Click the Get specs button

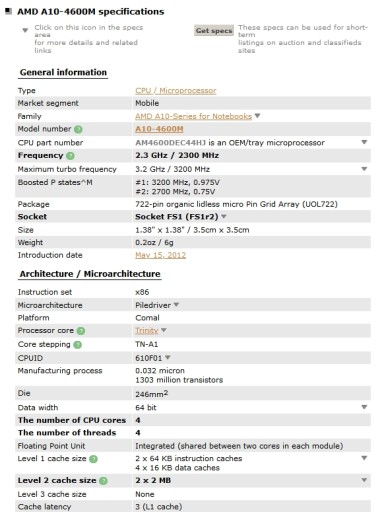[214, 31]
